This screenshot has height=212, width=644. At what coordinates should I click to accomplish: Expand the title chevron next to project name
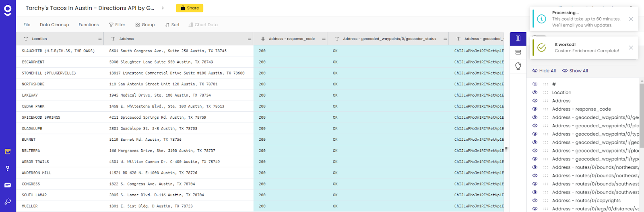click(x=163, y=8)
